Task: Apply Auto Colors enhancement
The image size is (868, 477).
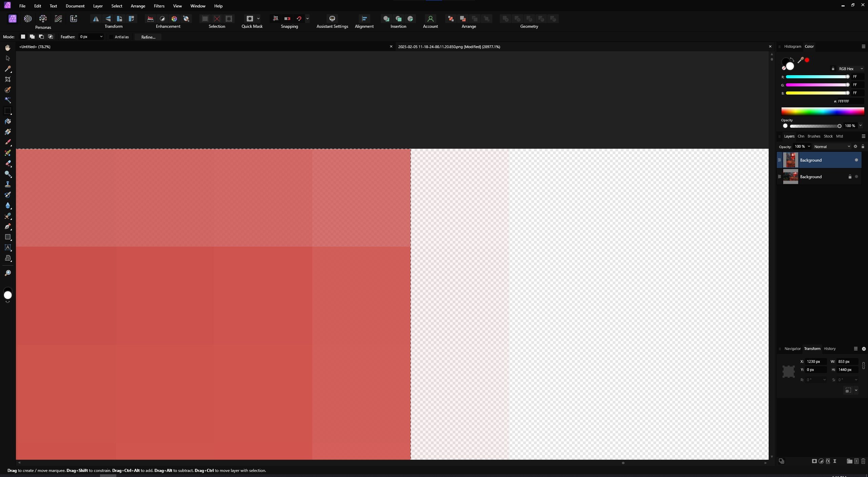Action: pos(174,19)
